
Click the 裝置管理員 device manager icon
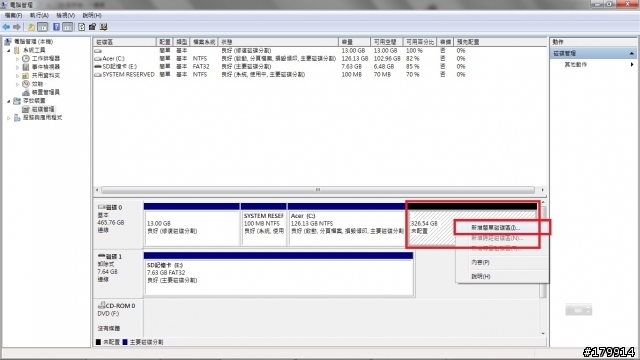coord(26,92)
